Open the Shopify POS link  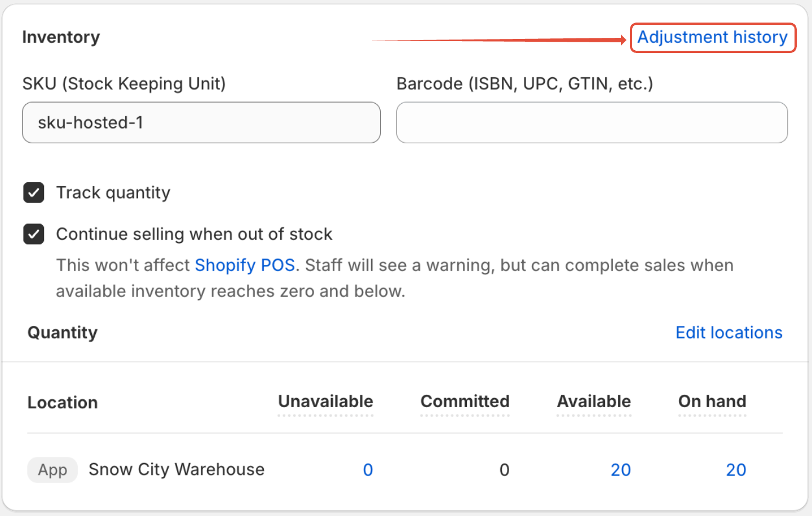pos(245,265)
